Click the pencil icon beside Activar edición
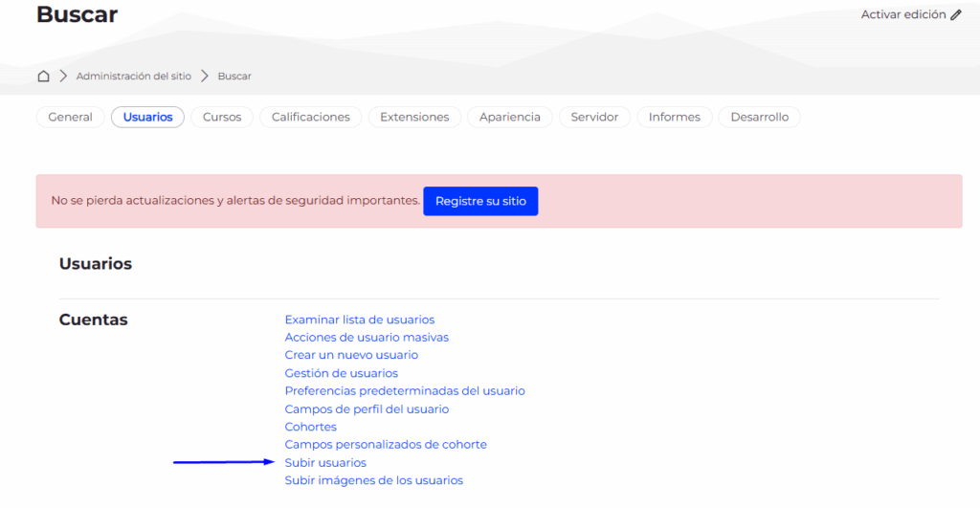 pos(955,14)
